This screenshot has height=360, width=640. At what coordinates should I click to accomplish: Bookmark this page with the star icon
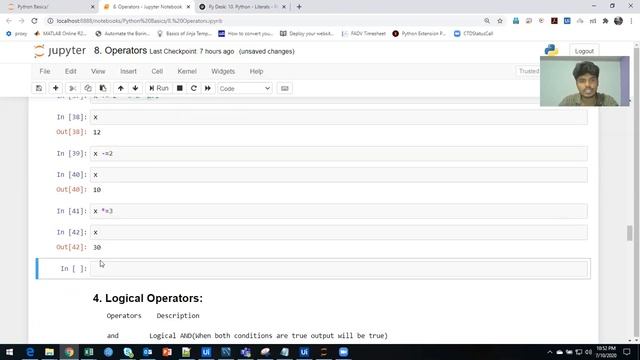(x=500, y=21)
